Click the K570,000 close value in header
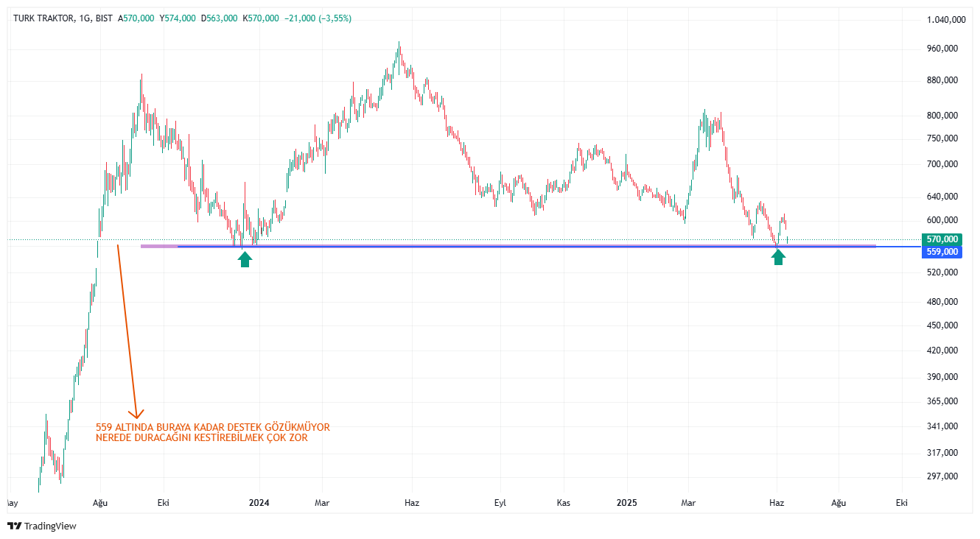This screenshot has width=980, height=539. click(260, 18)
